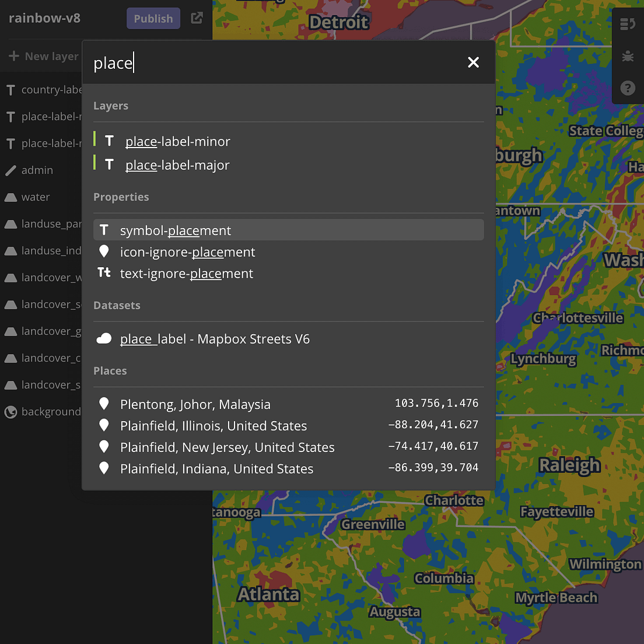This screenshot has width=644, height=644.
Task: Click the pin icon beside icon-ignore-placement
Action: tap(104, 251)
